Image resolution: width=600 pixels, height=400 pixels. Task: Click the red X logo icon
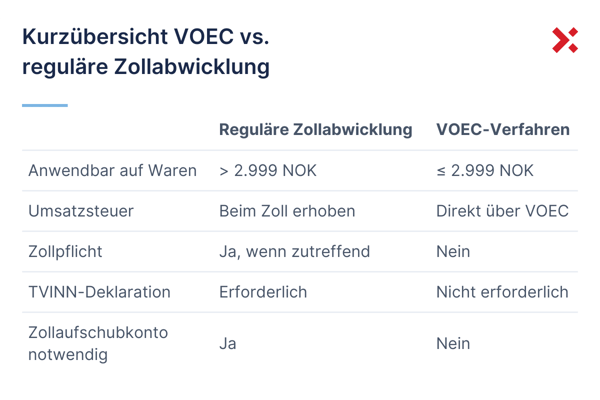(x=564, y=41)
